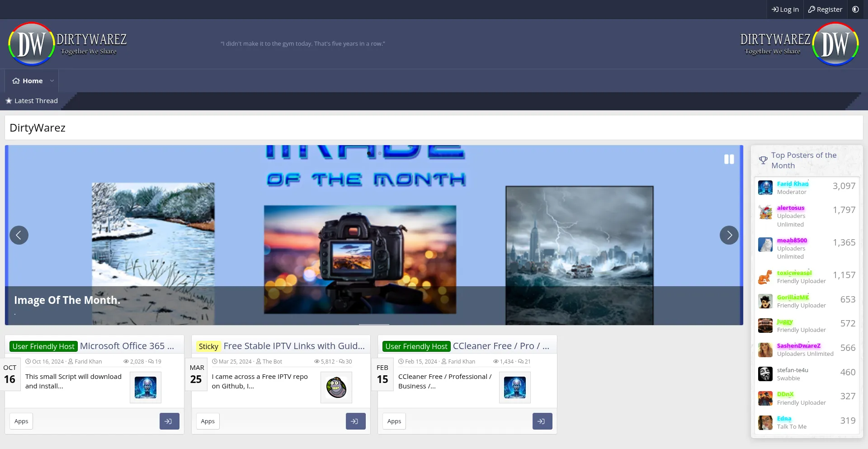Screen dimensions: 868x449
Task: Click read-more arrow on IPTV Links card
Action: (x=355, y=421)
